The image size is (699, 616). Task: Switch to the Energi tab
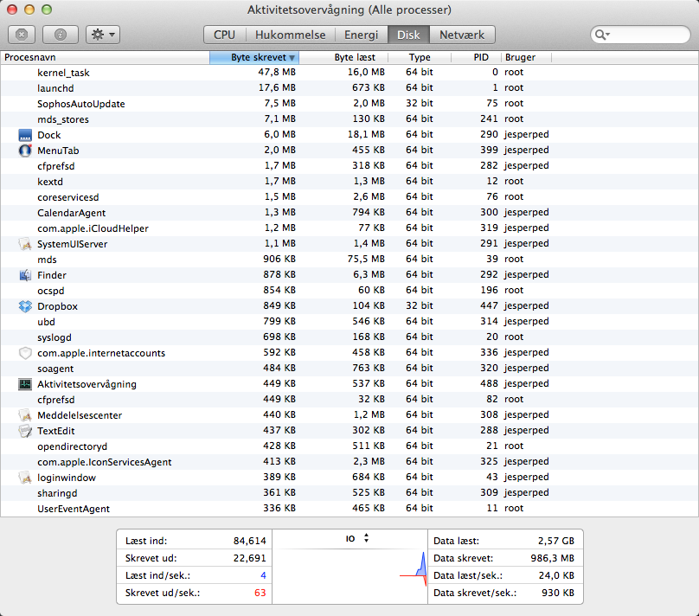pos(361,35)
